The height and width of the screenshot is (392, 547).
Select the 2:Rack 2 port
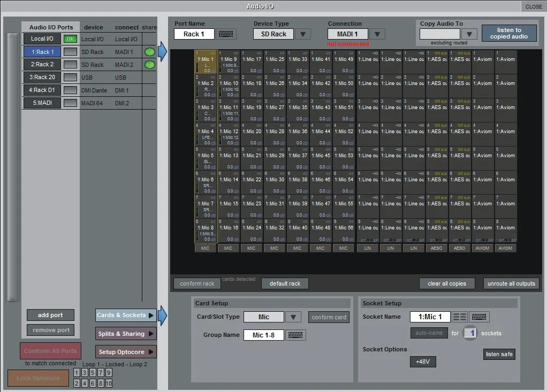click(x=42, y=64)
